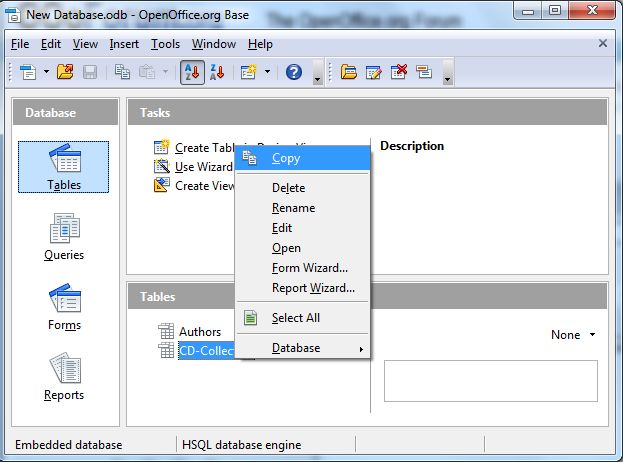Image resolution: width=623 pixels, height=462 pixels.
Task: Choose Copy from the context menu
Action: tap(286, 158)
